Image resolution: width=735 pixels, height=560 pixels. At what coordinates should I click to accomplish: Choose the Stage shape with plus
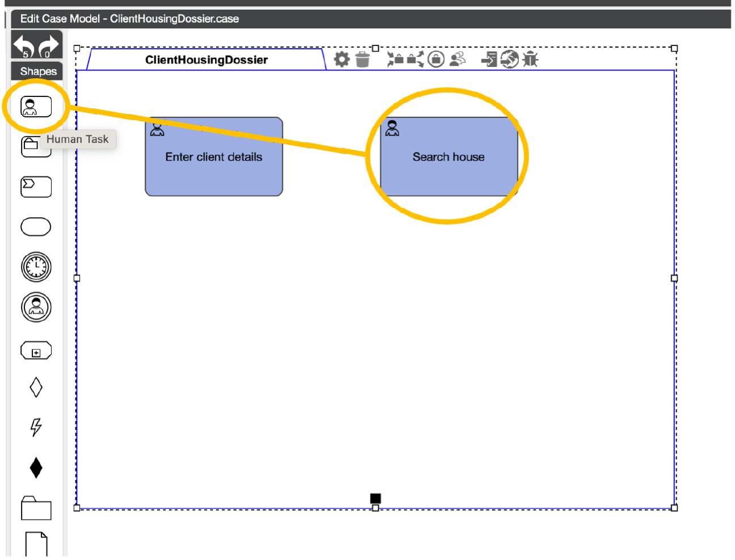[36, 351]
